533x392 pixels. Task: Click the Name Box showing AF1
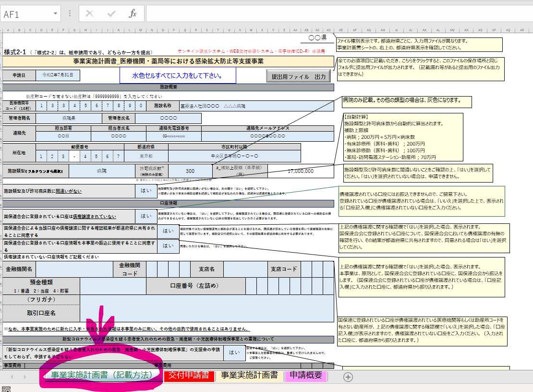coord(26,14)
